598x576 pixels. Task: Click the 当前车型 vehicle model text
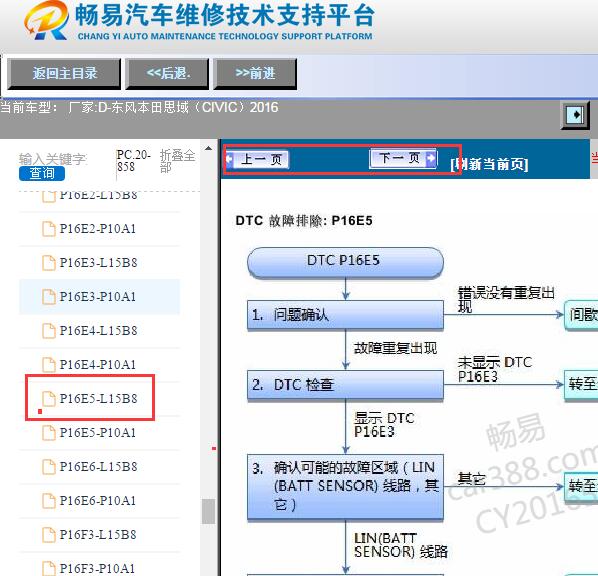tap(139, 107)
